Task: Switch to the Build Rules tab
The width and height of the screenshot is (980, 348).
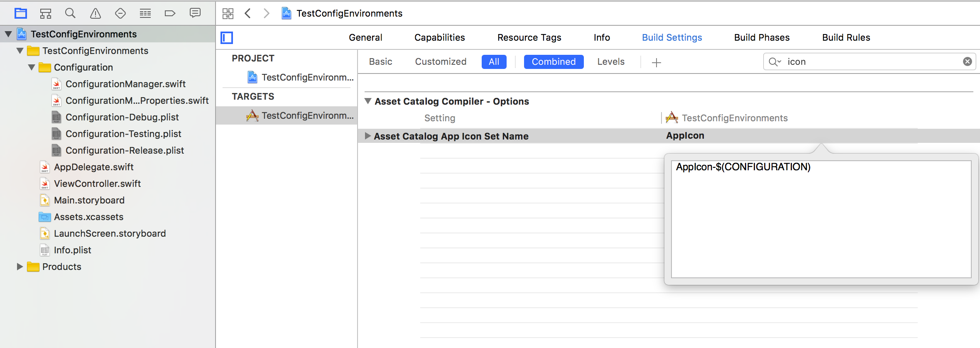Action: point(846,37)
